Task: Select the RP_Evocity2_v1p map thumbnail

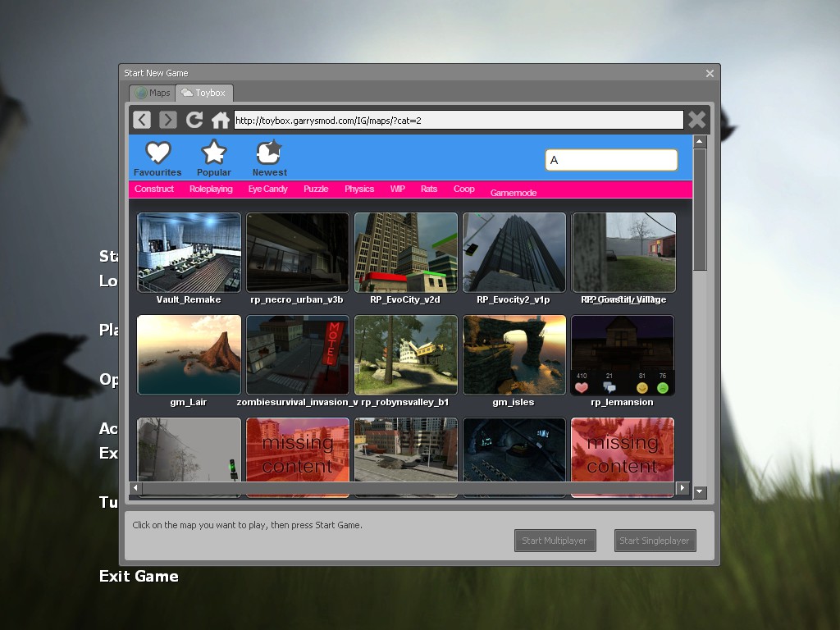Action: click(x=514, y=253)
